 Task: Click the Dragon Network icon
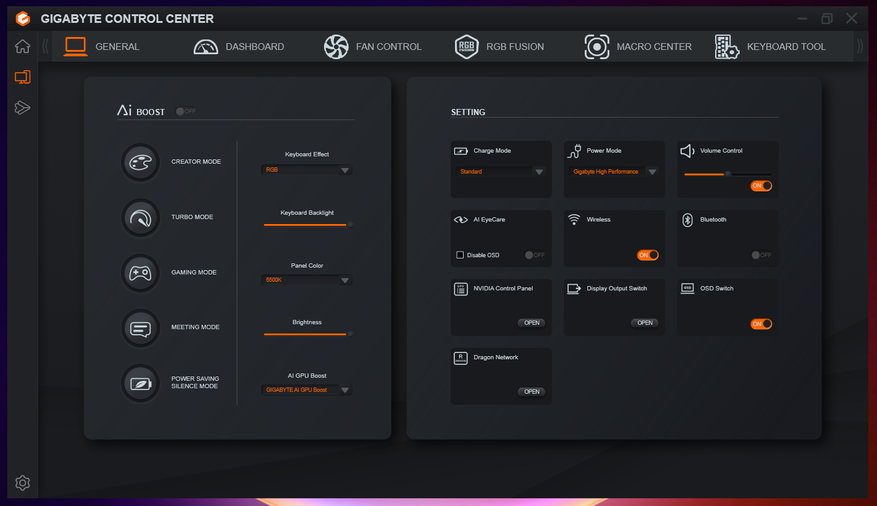[461, 358]
